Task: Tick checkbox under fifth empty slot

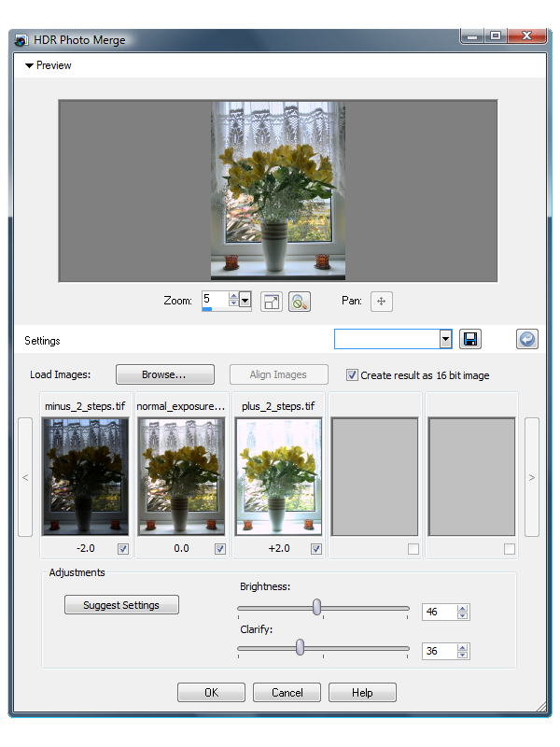Action: 510,549
